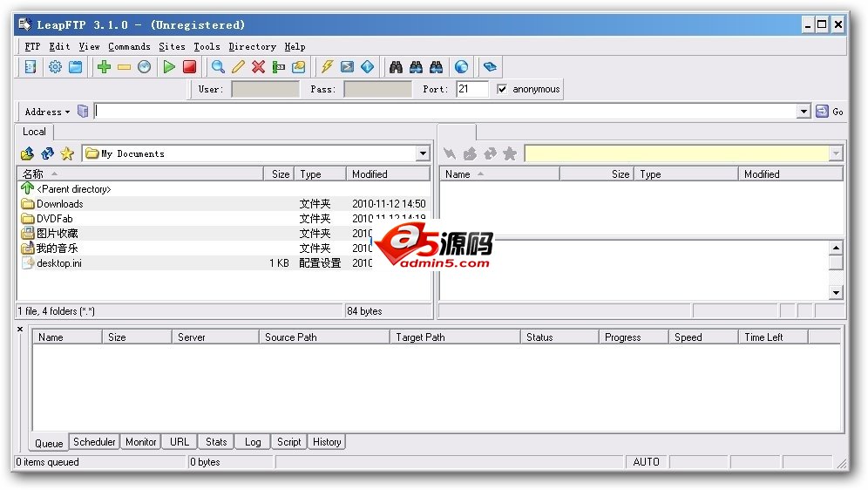Click the Go arrow icon beside address

822,112
